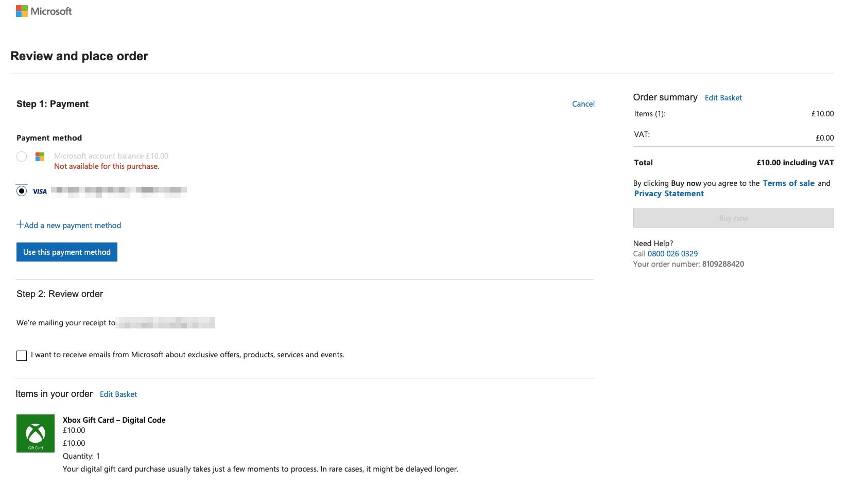Click the plus icon beside Add a new payment method

pos(20,224)
